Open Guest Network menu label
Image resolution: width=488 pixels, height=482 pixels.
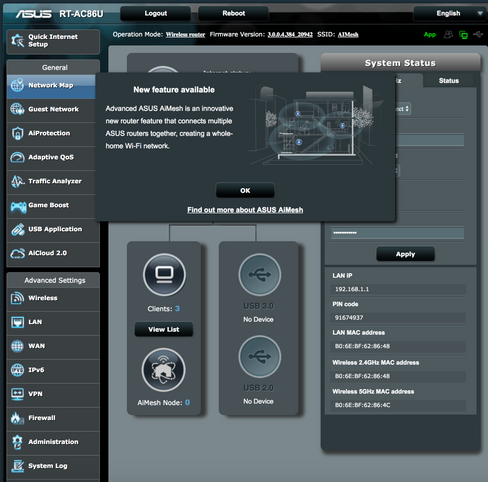pos(53,109)
